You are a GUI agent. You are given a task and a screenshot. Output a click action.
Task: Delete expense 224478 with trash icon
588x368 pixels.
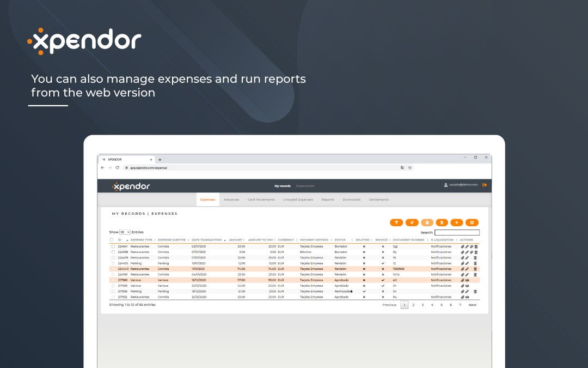pos(475,258)
